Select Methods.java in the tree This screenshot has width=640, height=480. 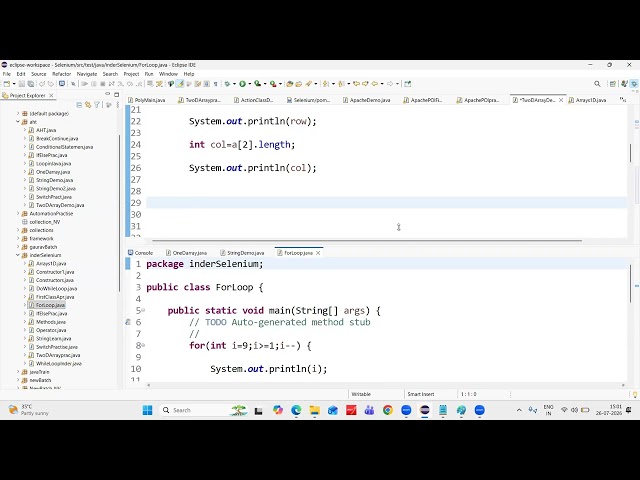pyautogui.click(x=51, y=322)
